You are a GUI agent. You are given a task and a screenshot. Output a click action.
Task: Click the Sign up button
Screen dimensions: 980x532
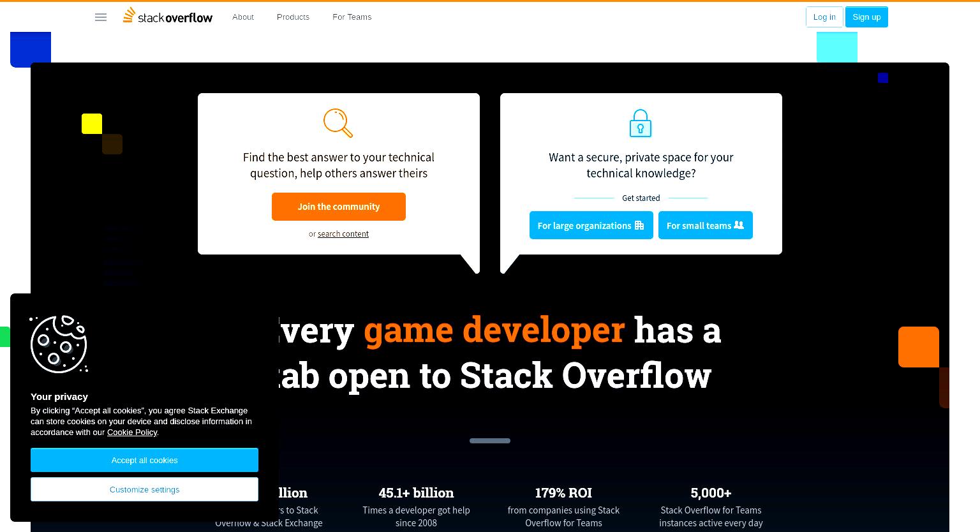coord(866,17)
